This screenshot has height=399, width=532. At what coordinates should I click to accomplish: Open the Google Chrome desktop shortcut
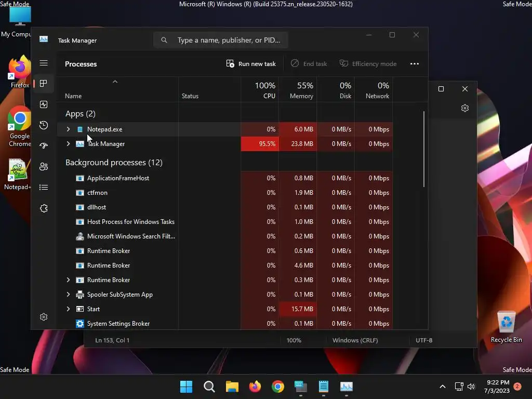19,127
